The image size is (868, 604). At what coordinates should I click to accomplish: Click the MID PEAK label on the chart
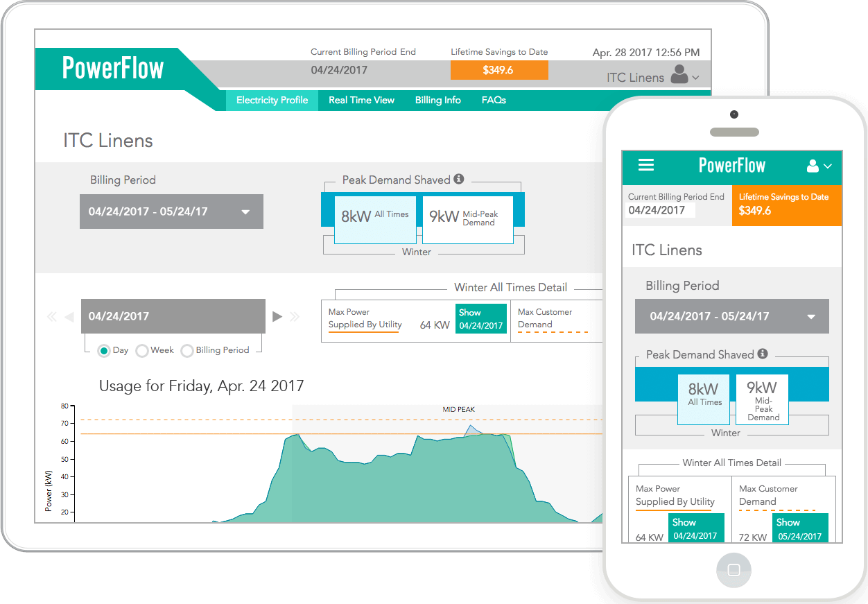pyautogui.click(x=459, y=410)
